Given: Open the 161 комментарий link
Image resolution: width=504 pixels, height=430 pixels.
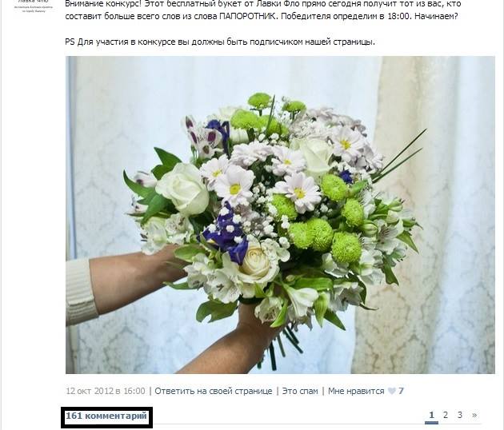Looking at the screenshot, I should click(106, 416).
